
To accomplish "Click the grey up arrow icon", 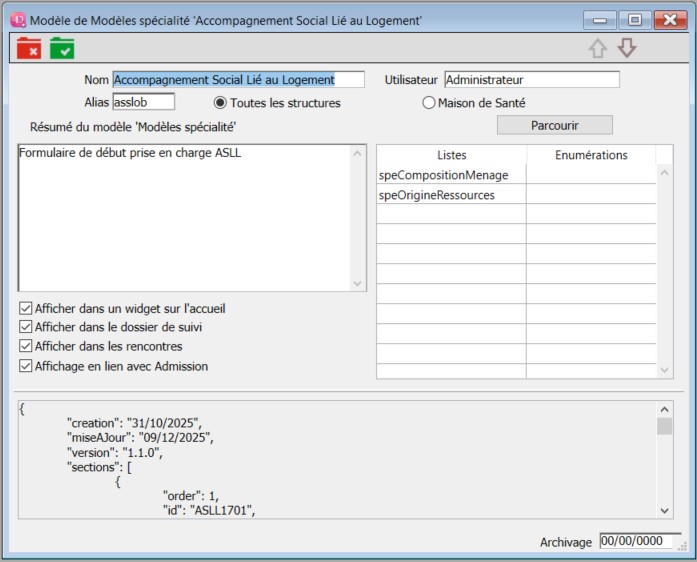I will 597,48.
